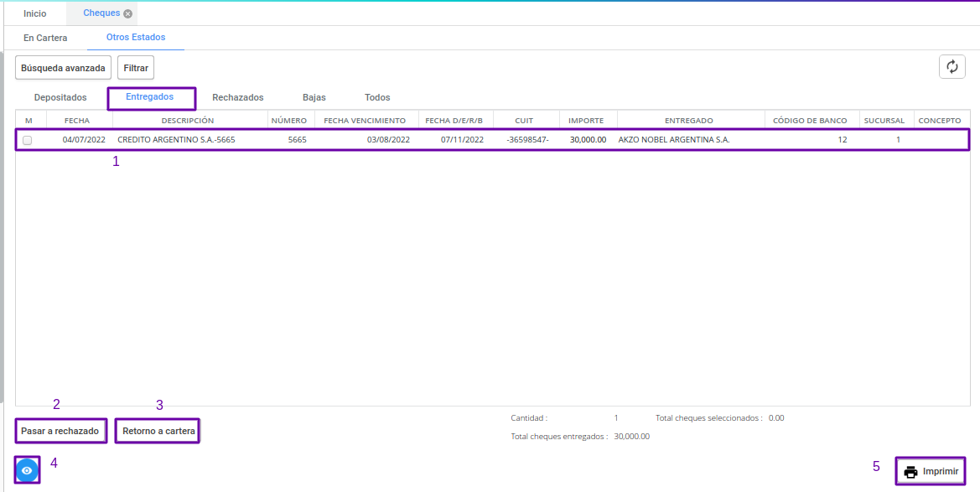Click the CUIT column header
Image resolution: width=980 pixels, height=492 pixels.
pyautogui.click(x=524, y=121)
